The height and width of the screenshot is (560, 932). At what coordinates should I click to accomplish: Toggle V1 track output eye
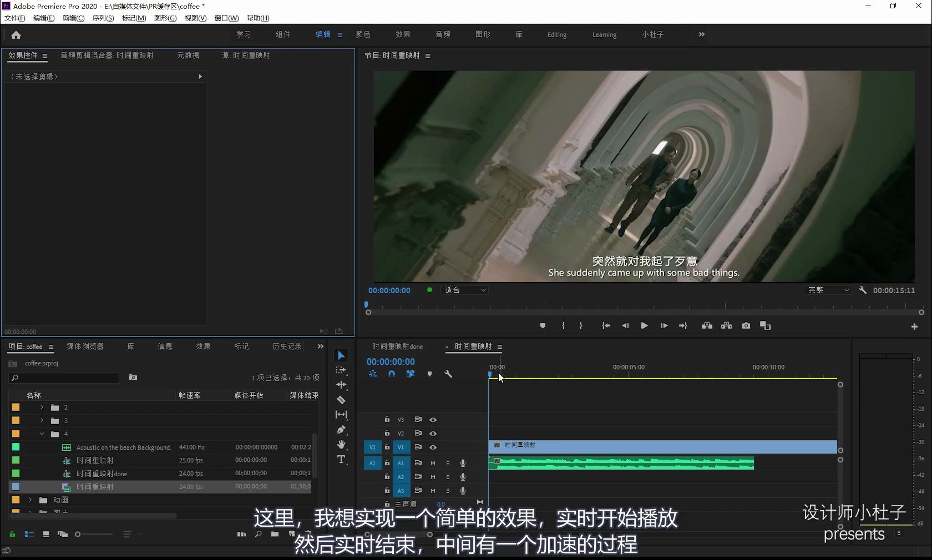pyautogui.click(x=433, y=447)
